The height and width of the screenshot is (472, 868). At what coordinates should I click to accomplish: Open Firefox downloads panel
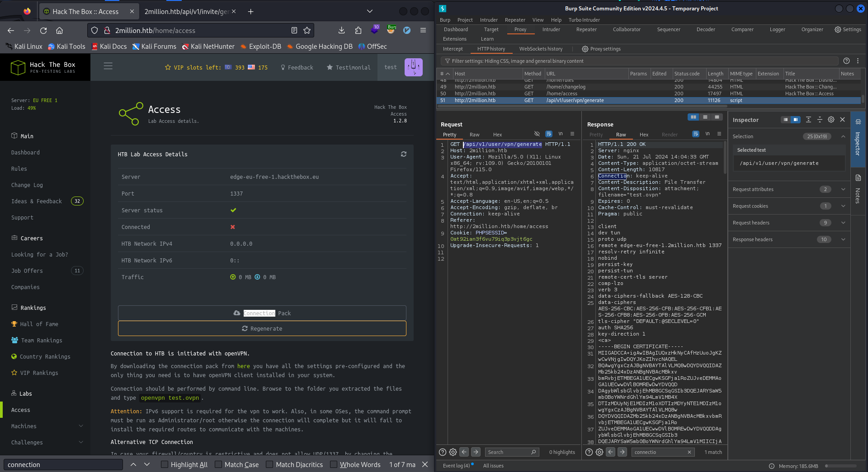click(341, 30)
